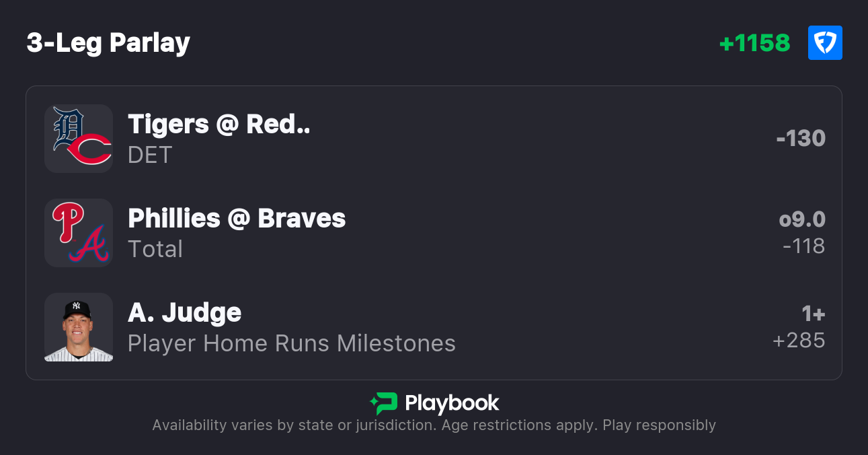Click the Player Home Runs Milestones label

292,344
